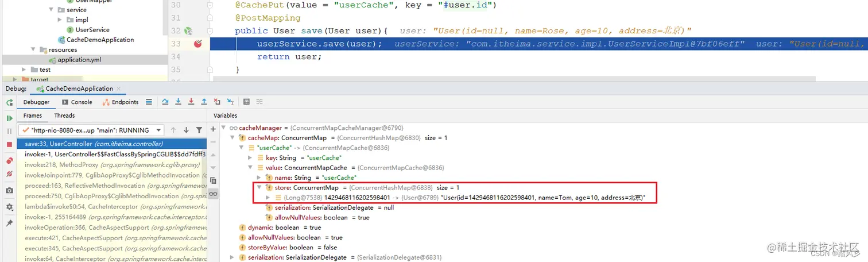Screen dimensions: 868x262
Task: Select the Threads tab
Action: click(x=64, y=115)
